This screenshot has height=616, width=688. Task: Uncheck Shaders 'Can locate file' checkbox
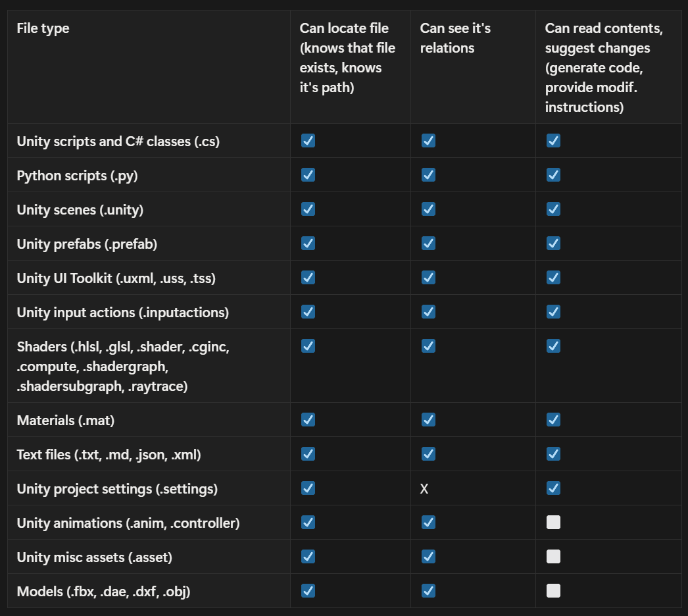click(308, 346)
